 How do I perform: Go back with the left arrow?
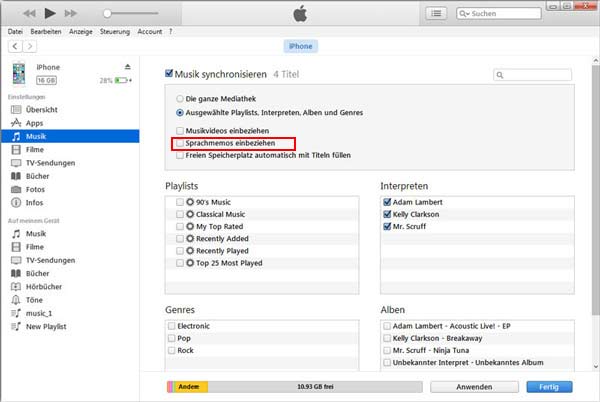[15, 46]
